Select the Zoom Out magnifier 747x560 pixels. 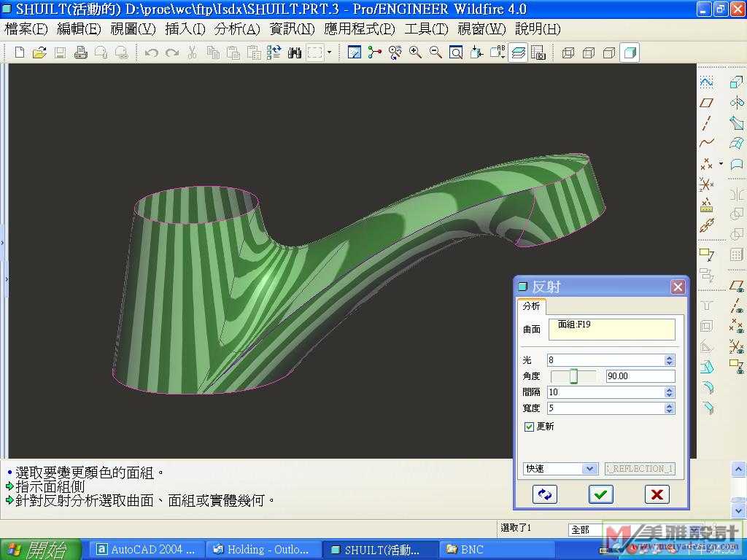[436, 52]
